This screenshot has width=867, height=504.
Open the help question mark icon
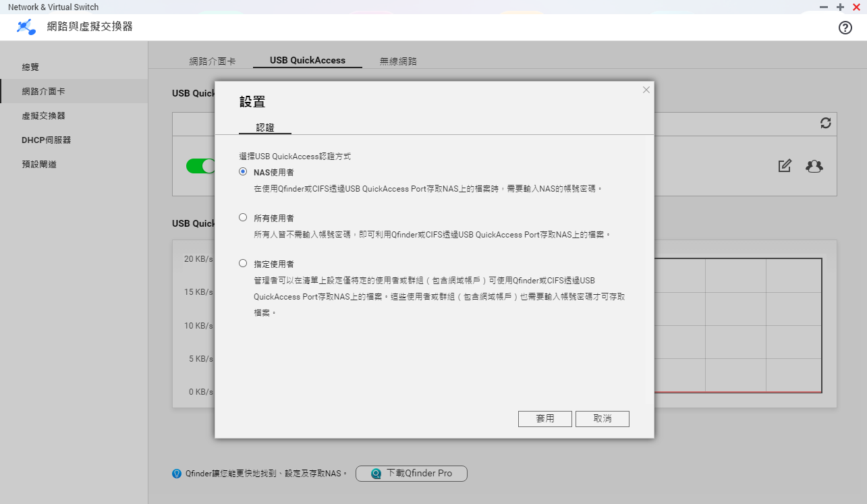845,28
